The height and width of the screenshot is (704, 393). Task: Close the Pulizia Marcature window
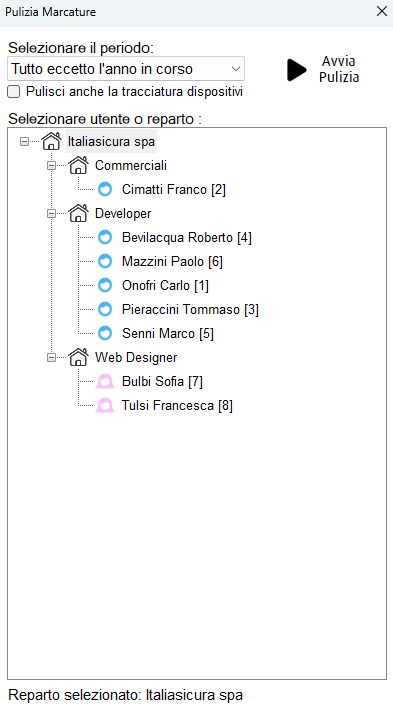point(382,12)
